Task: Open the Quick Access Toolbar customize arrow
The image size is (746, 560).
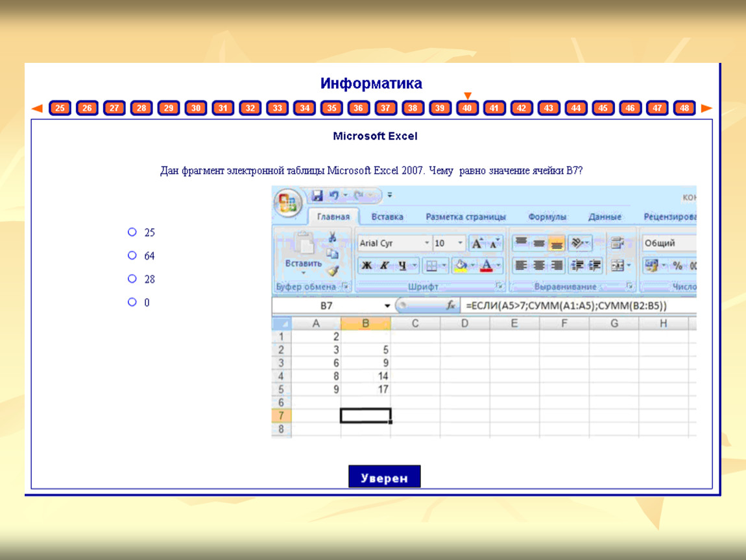Action: pyautogui.click(x=390, y=195)
